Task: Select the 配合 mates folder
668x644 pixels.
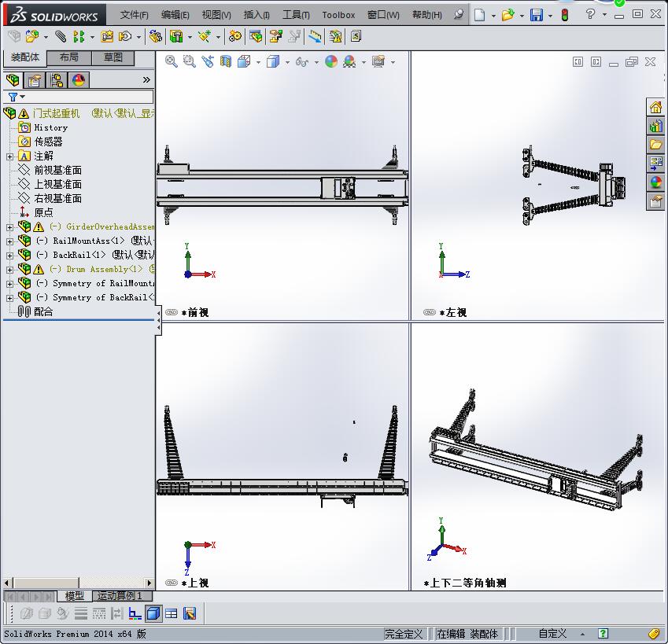Action: pos(43,311)
